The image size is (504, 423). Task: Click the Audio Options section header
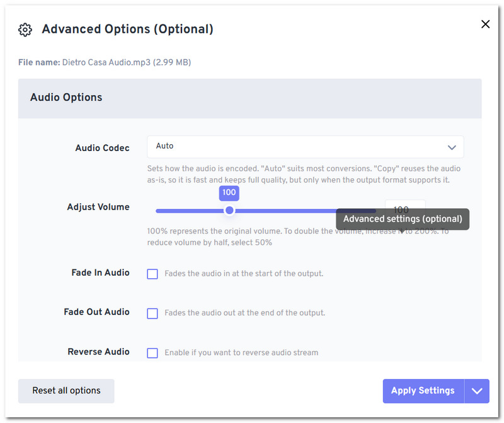click(x=249, y=98)
